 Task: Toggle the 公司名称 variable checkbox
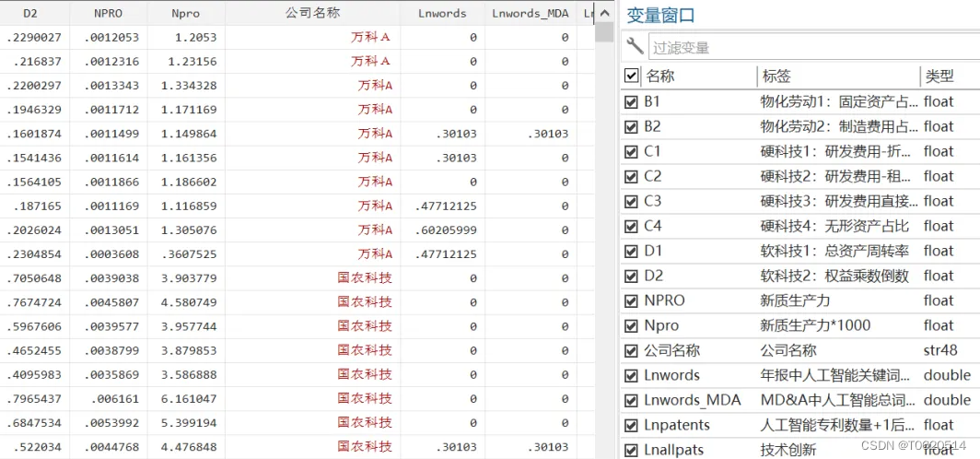[631, 350]
